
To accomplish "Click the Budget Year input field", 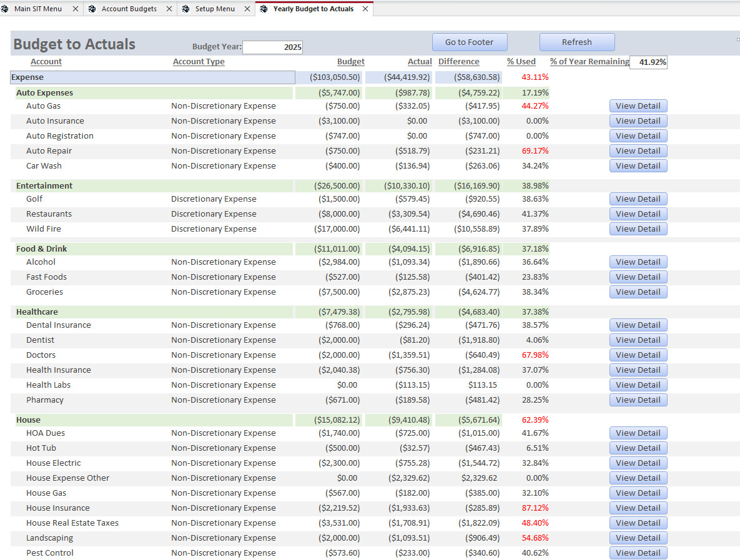I will point(272,47).
